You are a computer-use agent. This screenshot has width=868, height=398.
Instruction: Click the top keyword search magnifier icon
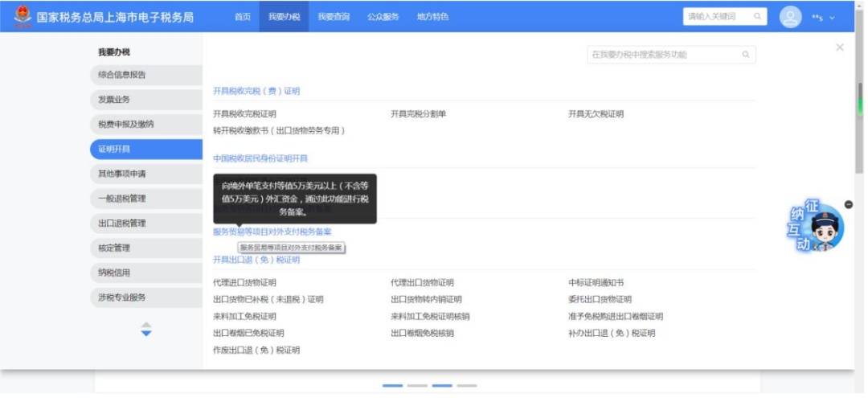(757, 17)
